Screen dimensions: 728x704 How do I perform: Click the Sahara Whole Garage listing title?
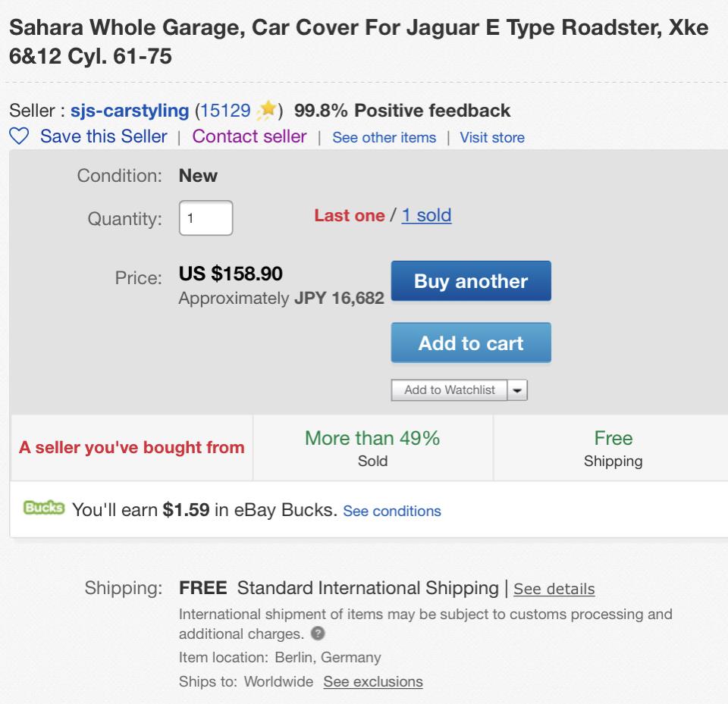tap(359, 42)
